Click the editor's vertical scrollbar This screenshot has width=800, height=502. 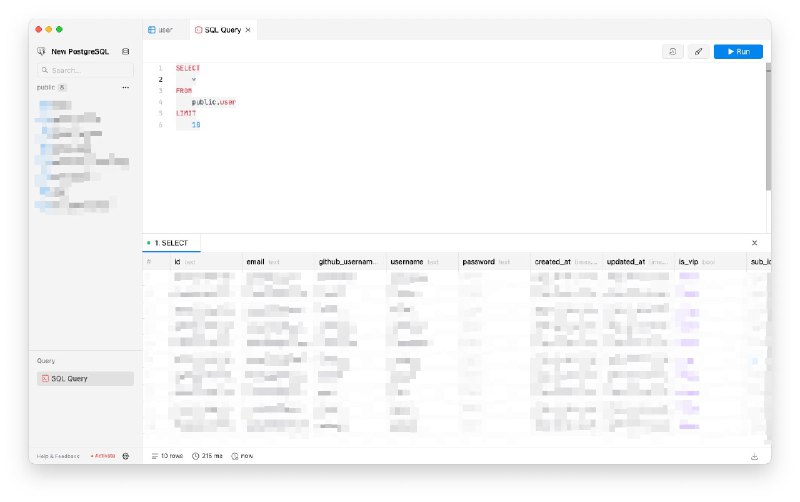point(768,128)
